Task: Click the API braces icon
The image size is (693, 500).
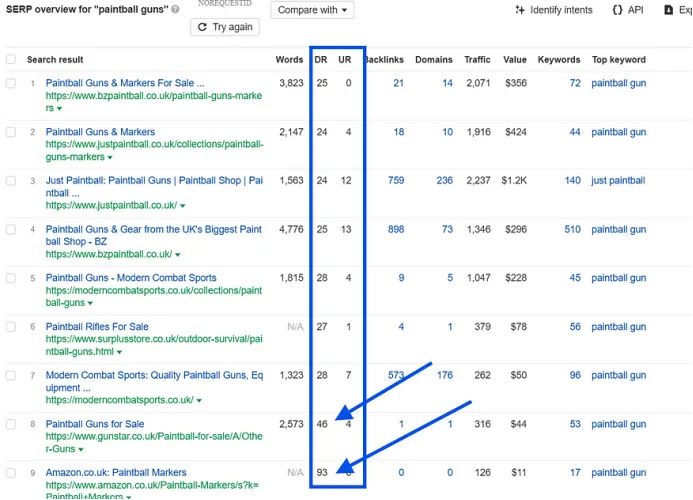Action: (x=617, y=10)
